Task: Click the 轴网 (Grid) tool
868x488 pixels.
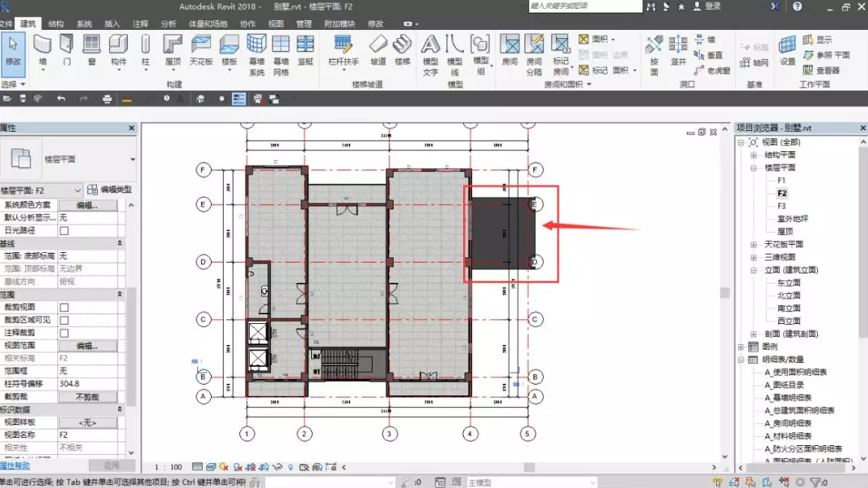Action: click(753, 63)
